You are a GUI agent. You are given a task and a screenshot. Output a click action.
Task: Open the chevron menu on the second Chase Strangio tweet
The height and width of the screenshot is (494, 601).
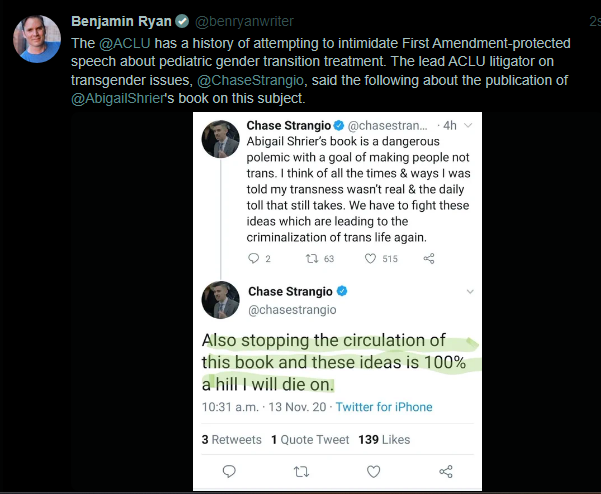[469, 292]
